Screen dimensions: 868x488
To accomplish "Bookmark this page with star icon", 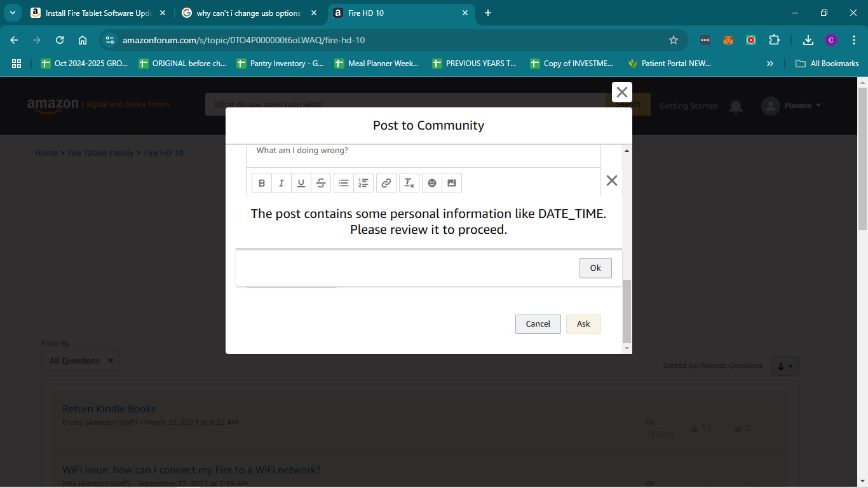I will [674, 40].
